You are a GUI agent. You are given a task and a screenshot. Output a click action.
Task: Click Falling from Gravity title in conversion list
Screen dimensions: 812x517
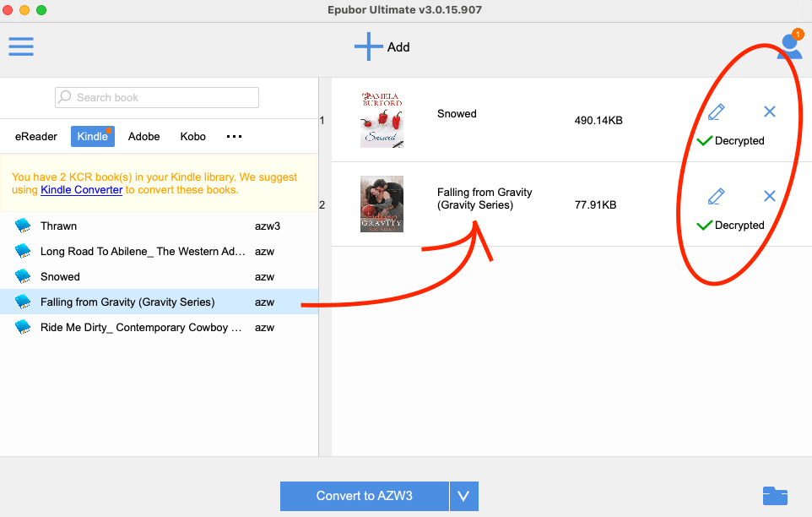pyautogui.click(x=484, y=199)
